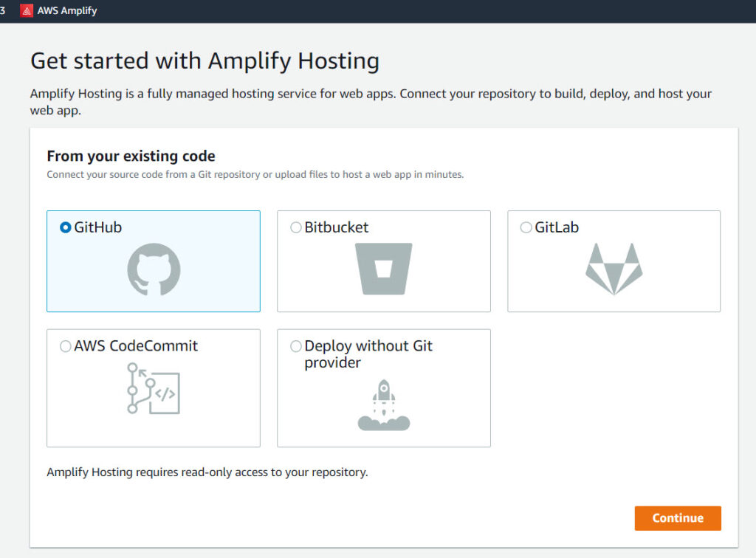The width and height of the screenshot is (756, 558).
Task: Click 'Deploy without Git provider' label
Action: click(368, 354)
